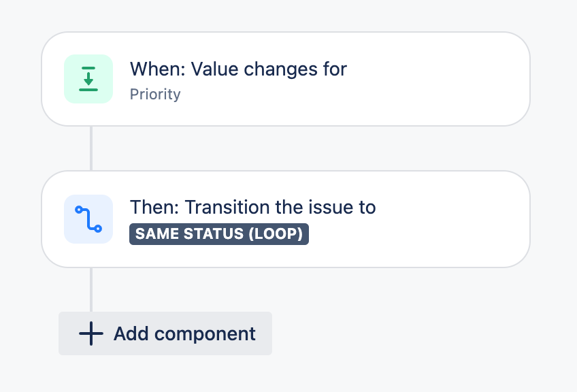Click the green field value changed trigger icon
The image size is (577, 392).
coord(88,79)
